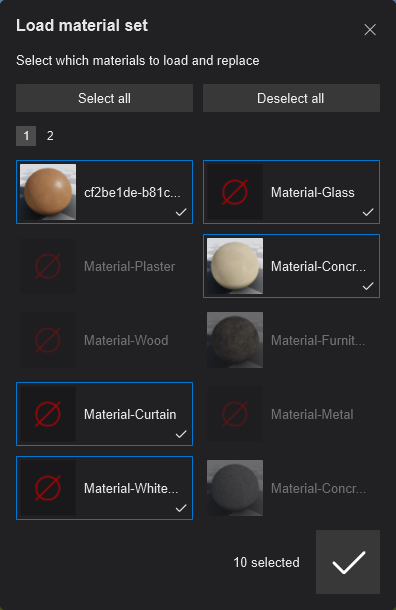Screen dimensions: 396x610
Task: Click the gray sphere preview of bottom Material-Concr
Action: 235,488
